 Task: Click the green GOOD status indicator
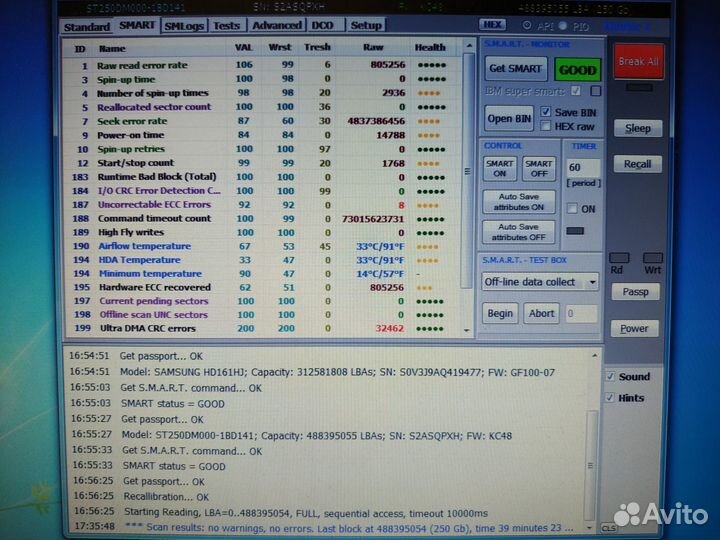[x=577, y=70]
